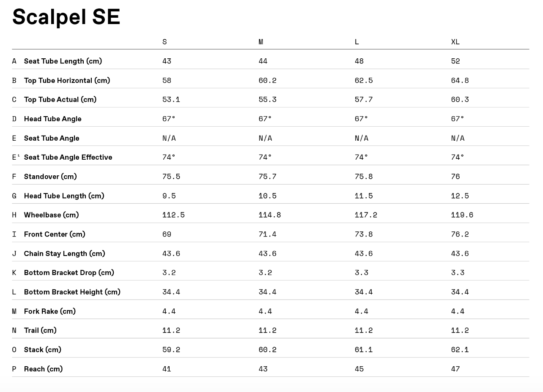Viewport: 543px width, 392px height.
Task: Click the Seat Tube Length row label
Action: [63, 61]
